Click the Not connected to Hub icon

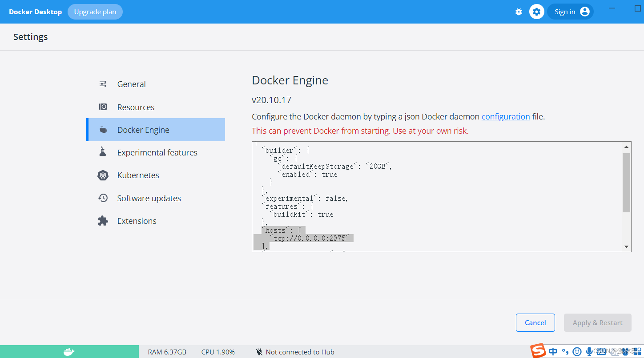[259, 352]
